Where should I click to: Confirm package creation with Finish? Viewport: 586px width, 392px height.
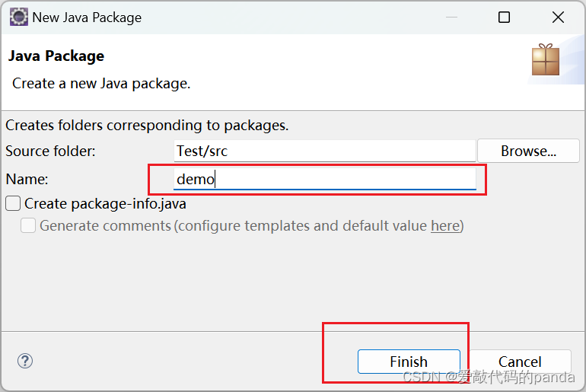(409, 362)
